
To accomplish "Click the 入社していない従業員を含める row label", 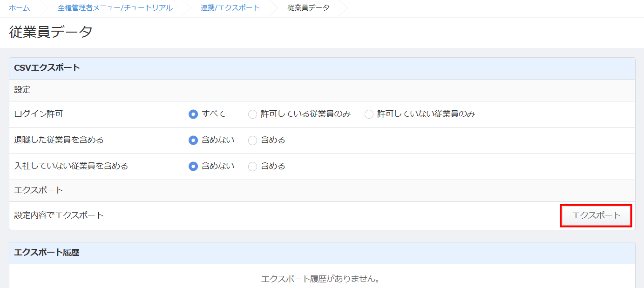I will 71,166.
